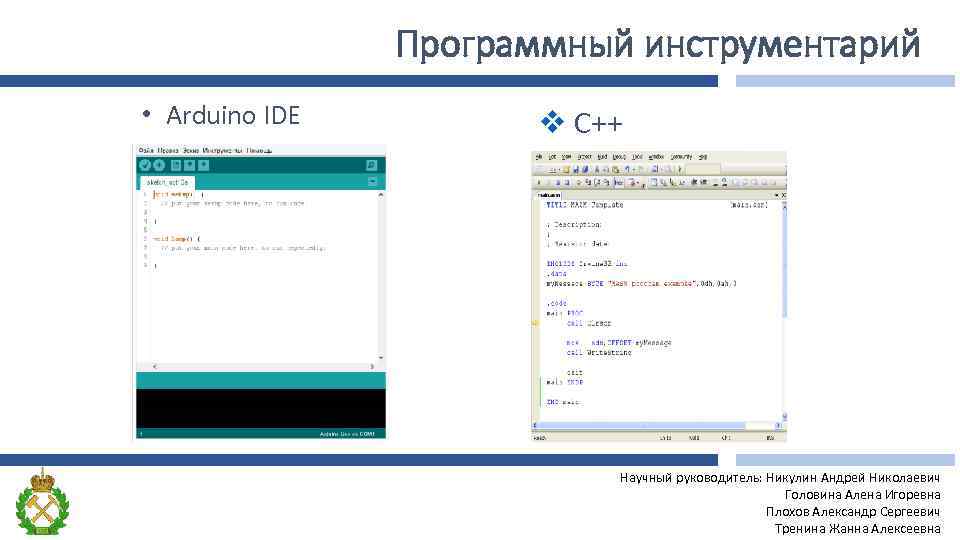This screenshot has width=960, height=540.
Task: Open the Эскиз menu in Arduino IDE
Action: tap(190, 150)
